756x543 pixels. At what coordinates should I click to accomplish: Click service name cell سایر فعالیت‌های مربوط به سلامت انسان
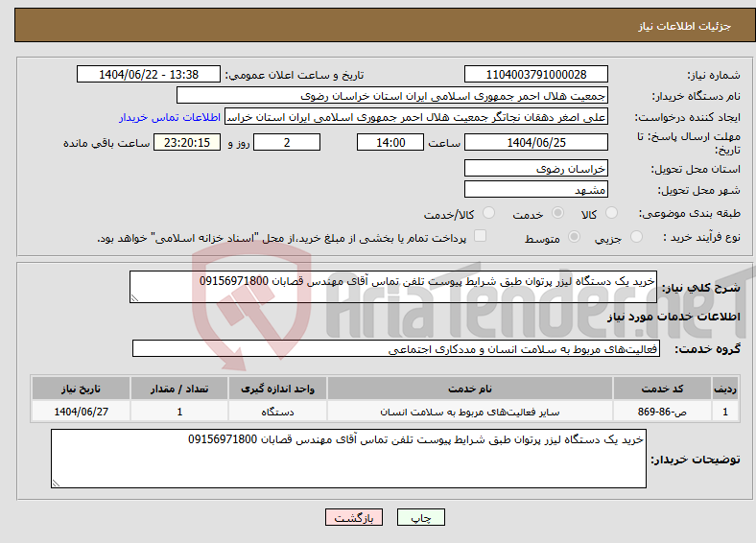coord(470,412)
